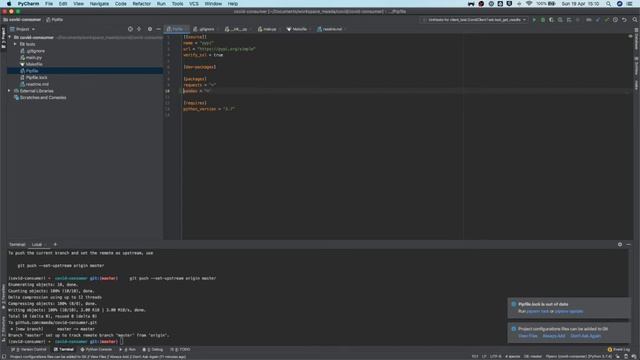Open the Debug tool window tab
This screenshot has width=640, height=360.
click(153, 349)
